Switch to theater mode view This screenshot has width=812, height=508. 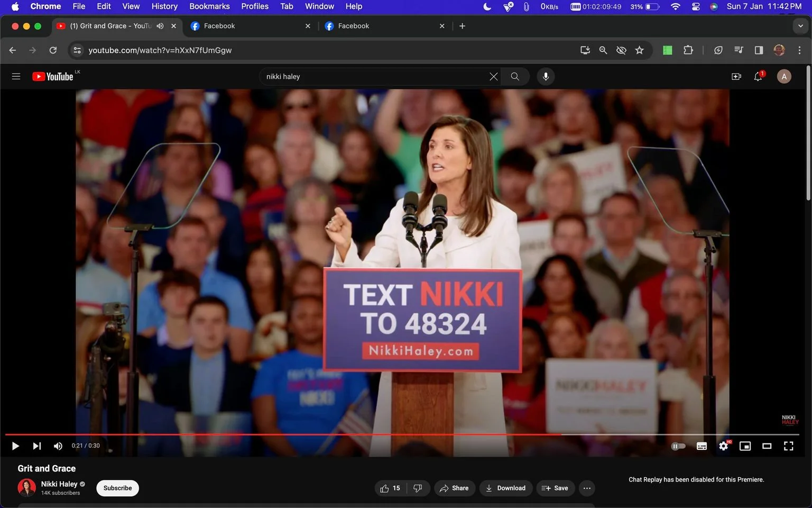point(767,446)
